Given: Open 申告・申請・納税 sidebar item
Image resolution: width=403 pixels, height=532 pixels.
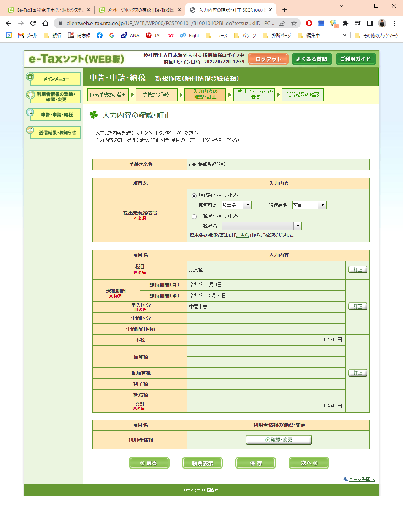Looking at the screenshot, I should pos(56,115).
